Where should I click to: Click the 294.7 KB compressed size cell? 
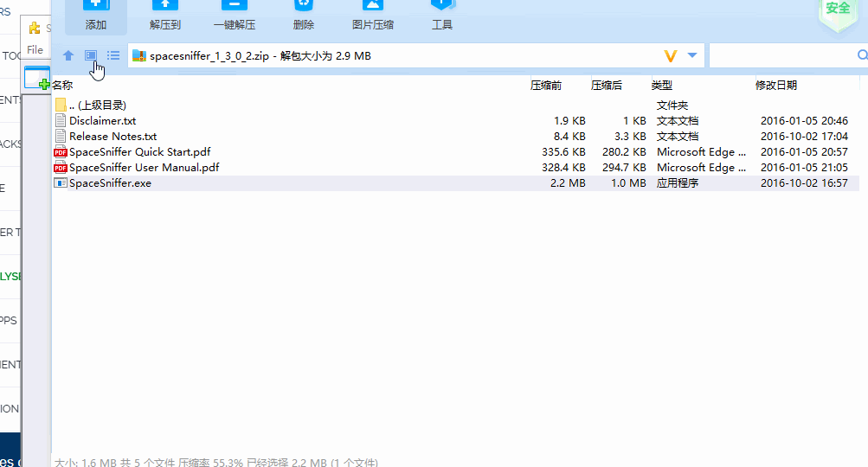624,167
